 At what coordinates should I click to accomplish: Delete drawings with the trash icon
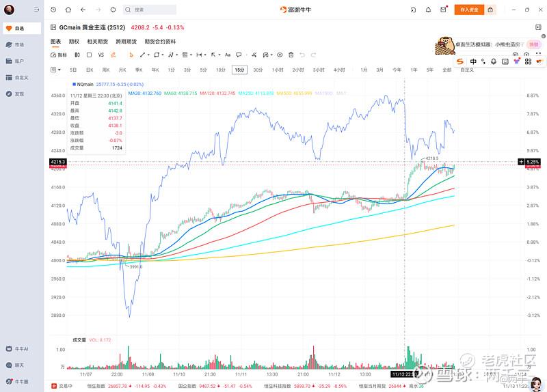tap(291, 55)
